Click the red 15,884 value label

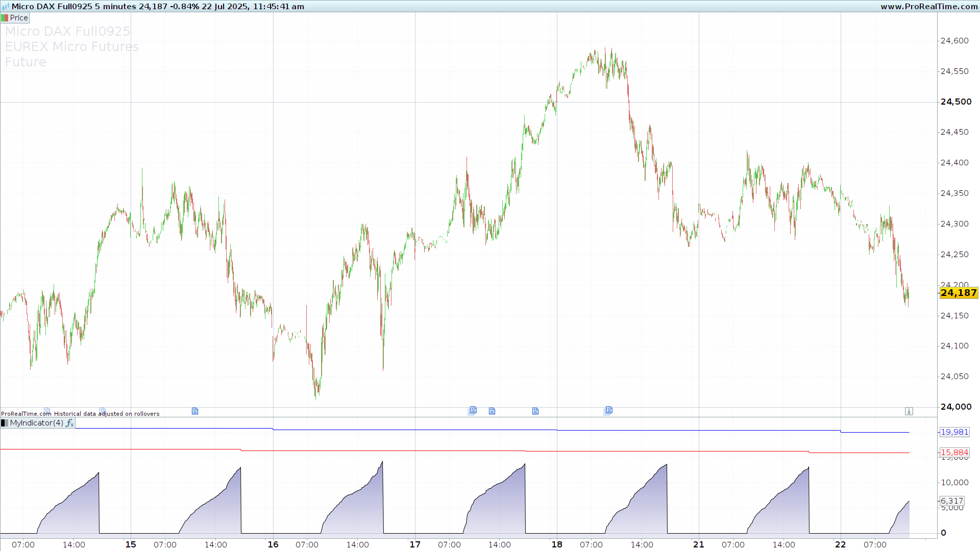tap(954, 453)
